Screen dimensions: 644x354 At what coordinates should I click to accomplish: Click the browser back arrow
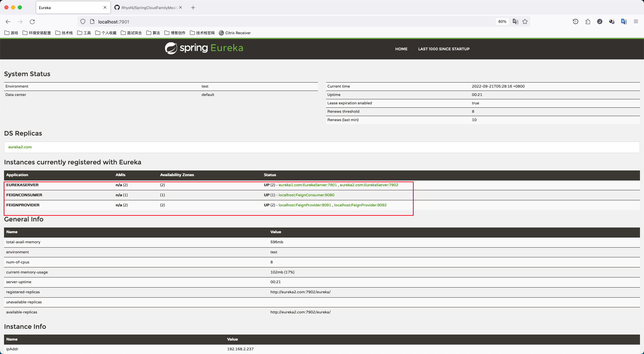[8, 21]
